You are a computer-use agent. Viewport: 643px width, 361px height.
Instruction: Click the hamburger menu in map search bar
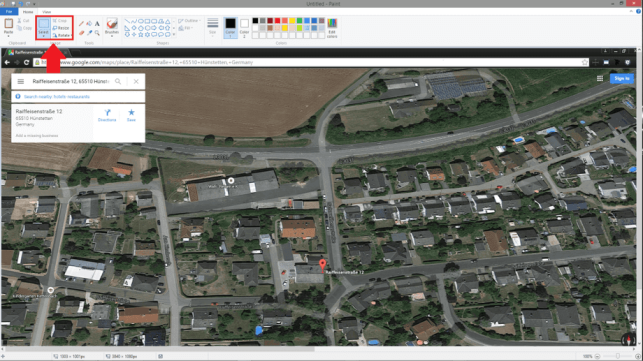point(21,81)
